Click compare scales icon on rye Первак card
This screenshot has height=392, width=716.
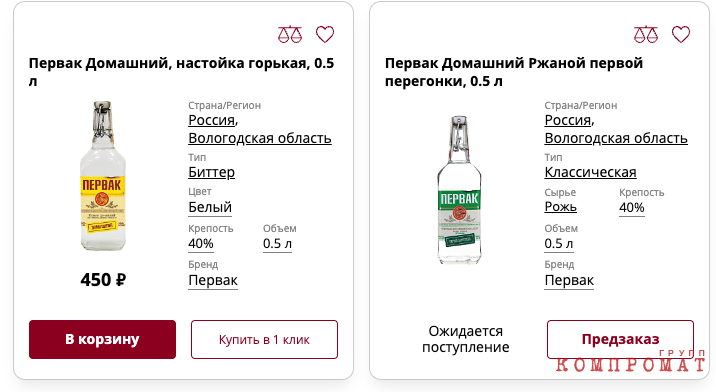[646, 34]
